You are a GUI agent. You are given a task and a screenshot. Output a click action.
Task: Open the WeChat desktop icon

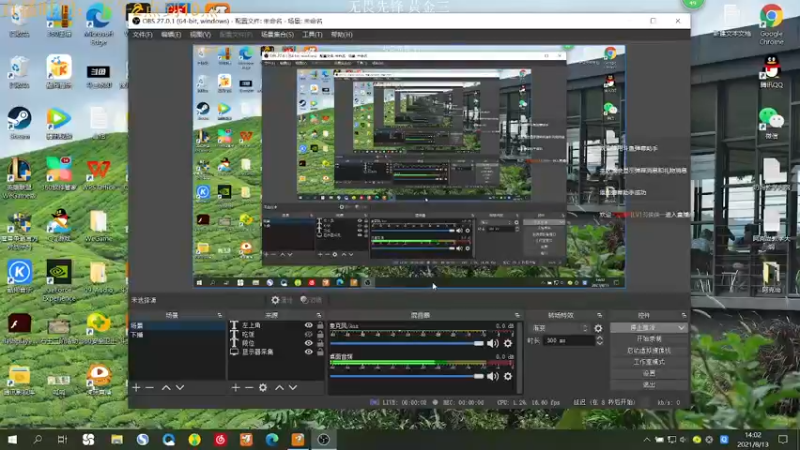[771, 123]
